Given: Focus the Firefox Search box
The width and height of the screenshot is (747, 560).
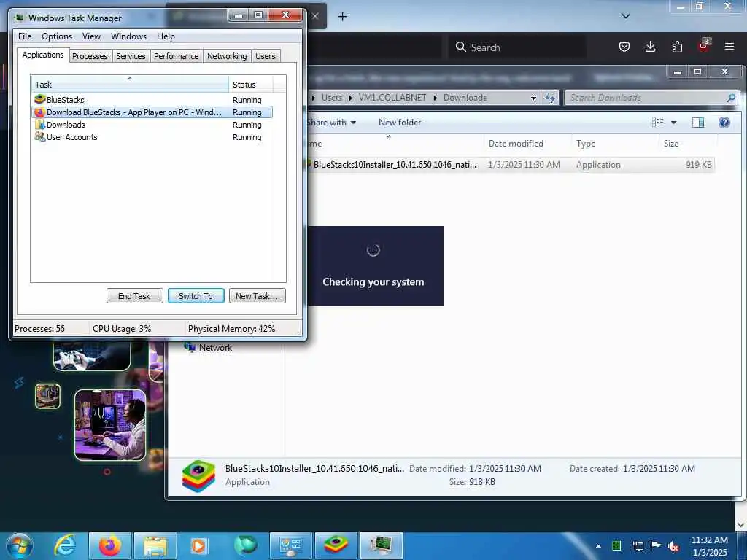Looking at the screenshot, I should pos(517,47).
